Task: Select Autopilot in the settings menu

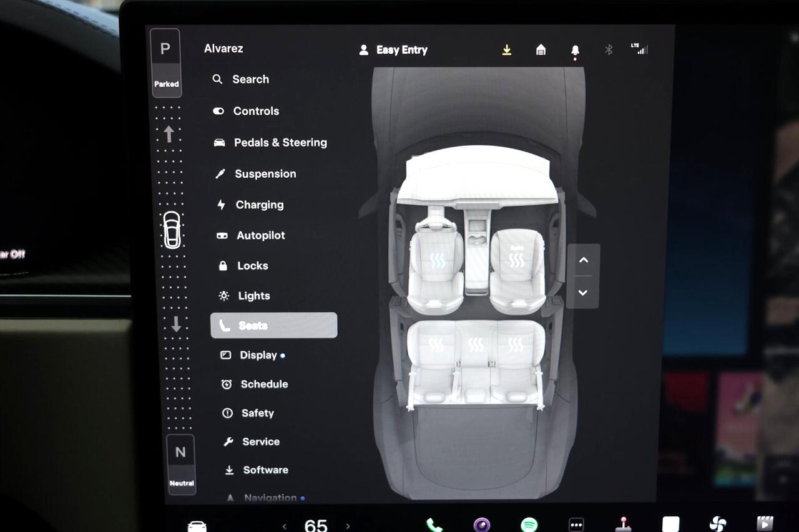Action: [260, 236]
